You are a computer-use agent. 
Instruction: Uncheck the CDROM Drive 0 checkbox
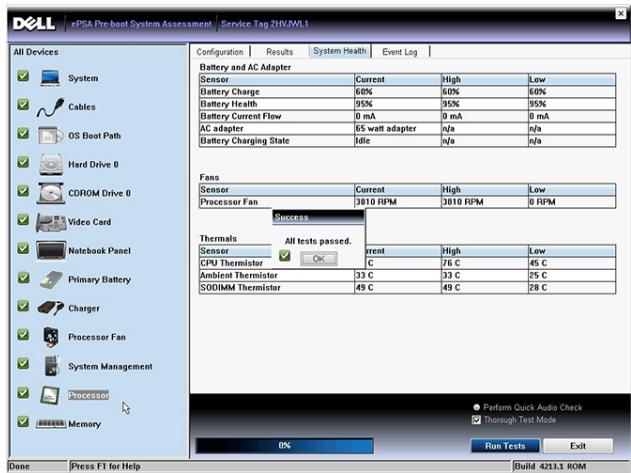click(x=23, y=190)
